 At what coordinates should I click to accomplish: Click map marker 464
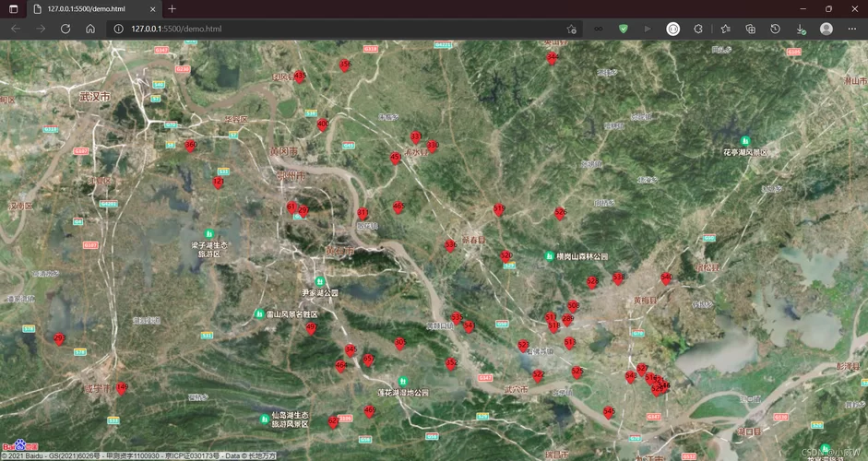pos(341,366)
